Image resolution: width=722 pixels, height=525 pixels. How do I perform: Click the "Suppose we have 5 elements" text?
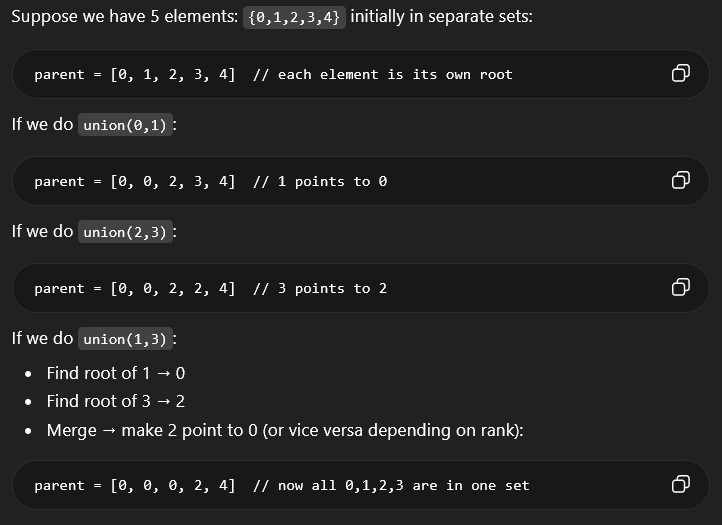tap(125, 18)
